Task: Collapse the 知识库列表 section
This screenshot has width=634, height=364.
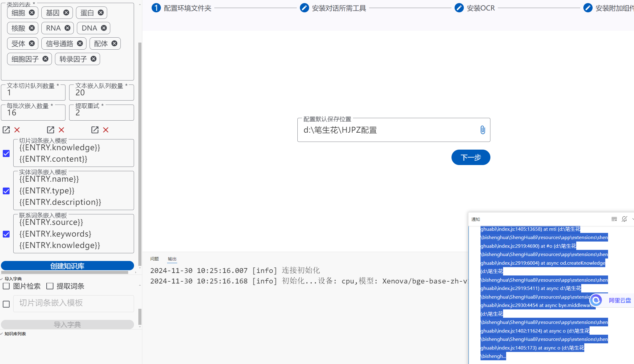Action: [x=2, y=334]
